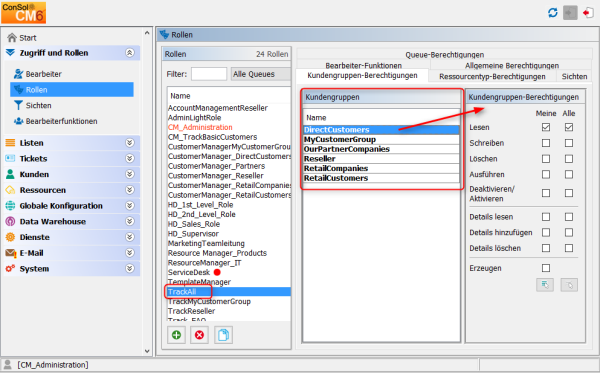Select the ServiceDesk role
The image size is (600, 373).
click(x=189, y=272)
